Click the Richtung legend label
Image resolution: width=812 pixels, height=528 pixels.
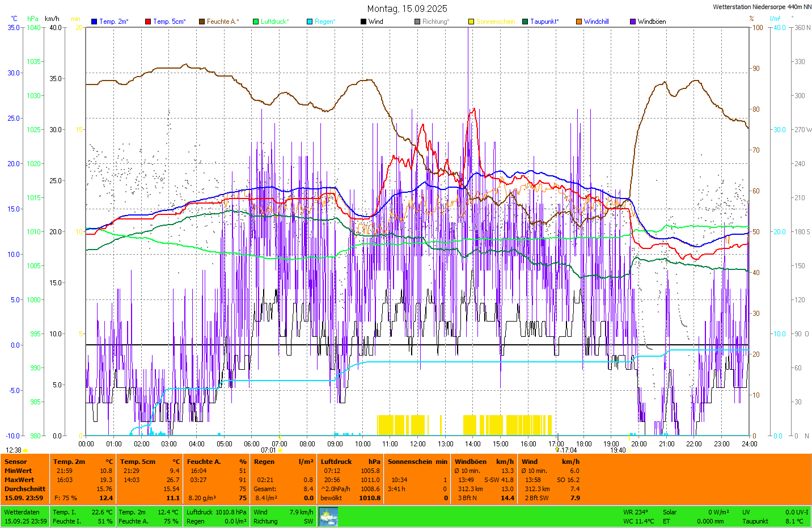(x=435, y=22)
